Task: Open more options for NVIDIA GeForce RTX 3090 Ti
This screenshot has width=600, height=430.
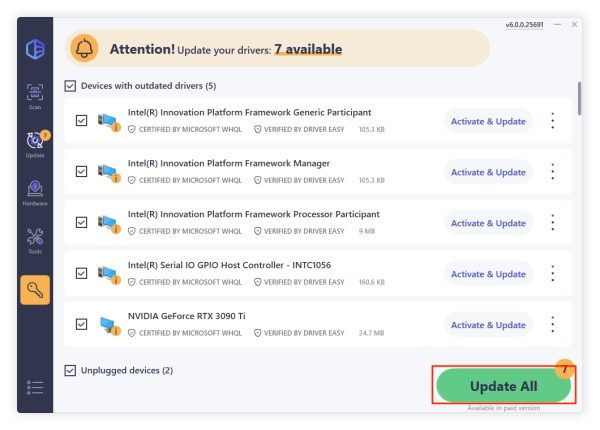Action: (552, 325)
